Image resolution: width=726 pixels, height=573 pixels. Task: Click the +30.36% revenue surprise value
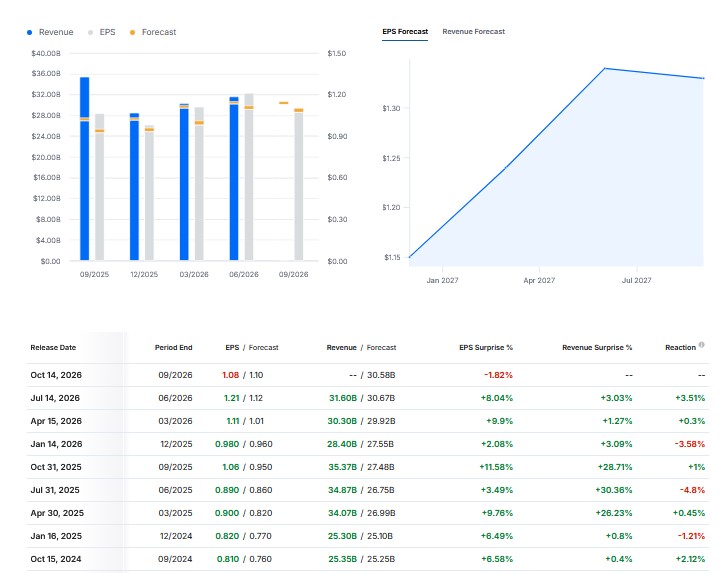(x=613, y=490)
